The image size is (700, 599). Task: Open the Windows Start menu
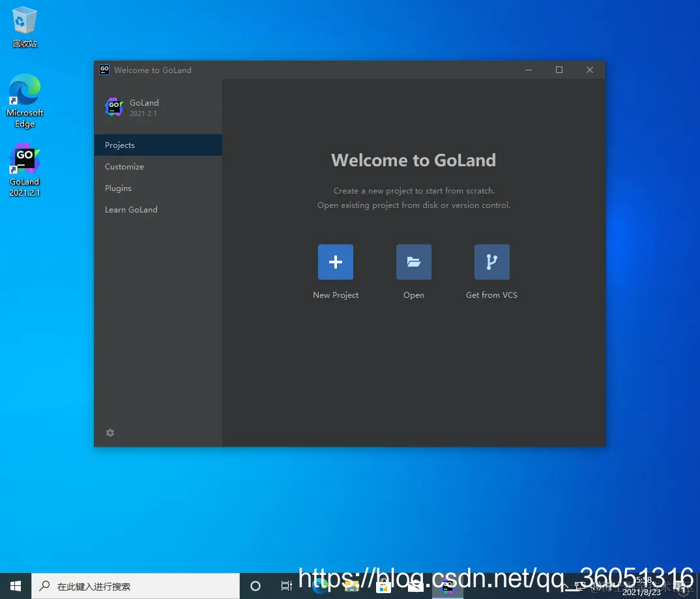click(16, 585)
